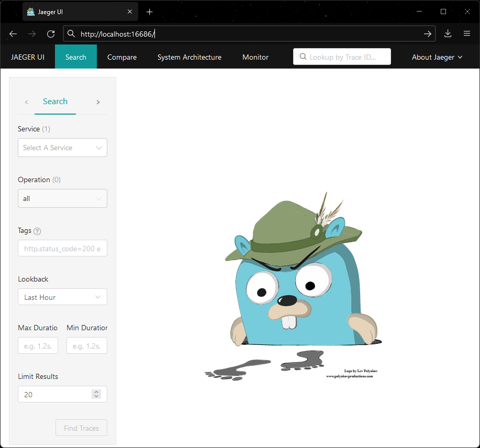The height and width of the screenshot is (448, 480).
Task: Click the Min Duration input field
Action: point(87,345)
